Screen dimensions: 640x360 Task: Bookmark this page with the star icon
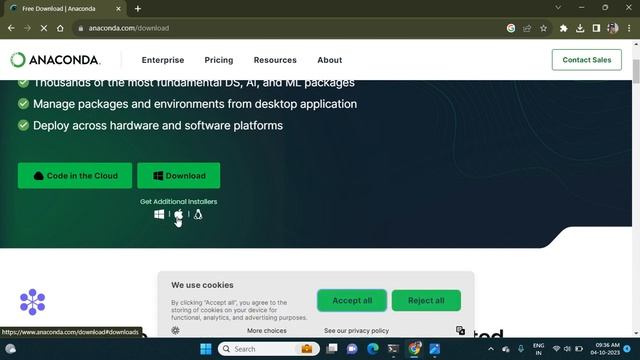tap(543, 28)
